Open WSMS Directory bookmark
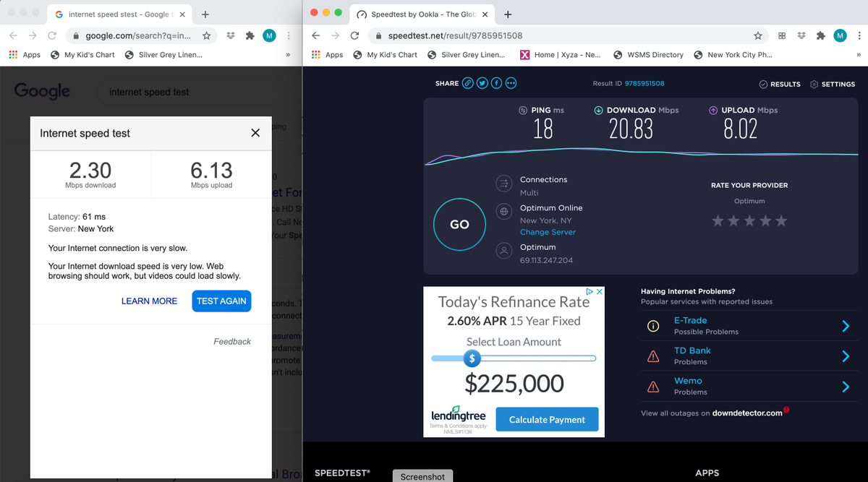Image resolution: width=868 pixels, height=482 pixels. 648,55
